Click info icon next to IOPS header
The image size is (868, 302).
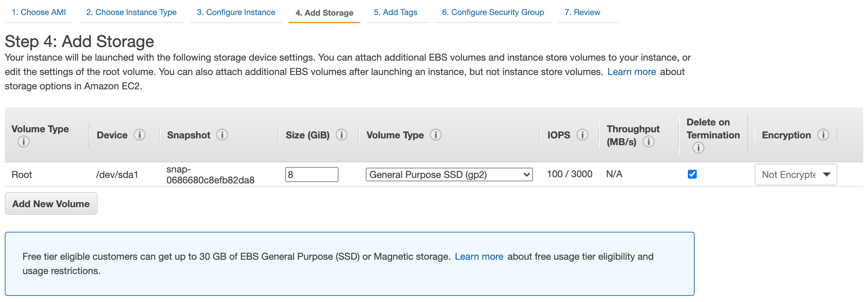tap(582, 135)
